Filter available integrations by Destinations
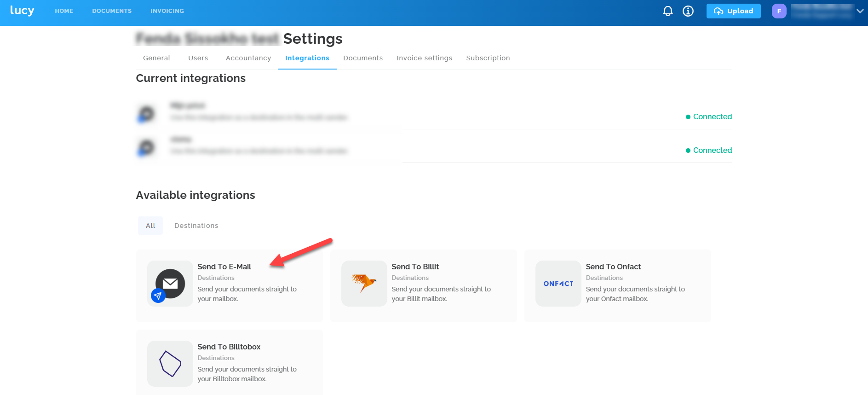This screenshot has height=395, width=868. pos(196,226)
